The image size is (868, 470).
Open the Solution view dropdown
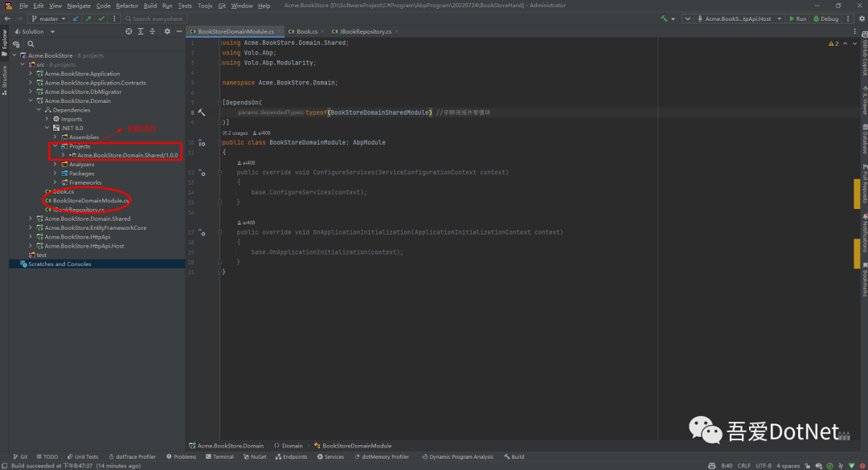point(35,31)
